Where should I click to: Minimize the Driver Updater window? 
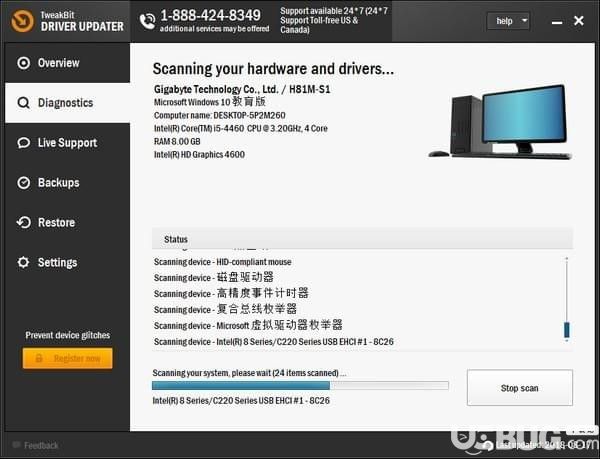click(557, 22)
